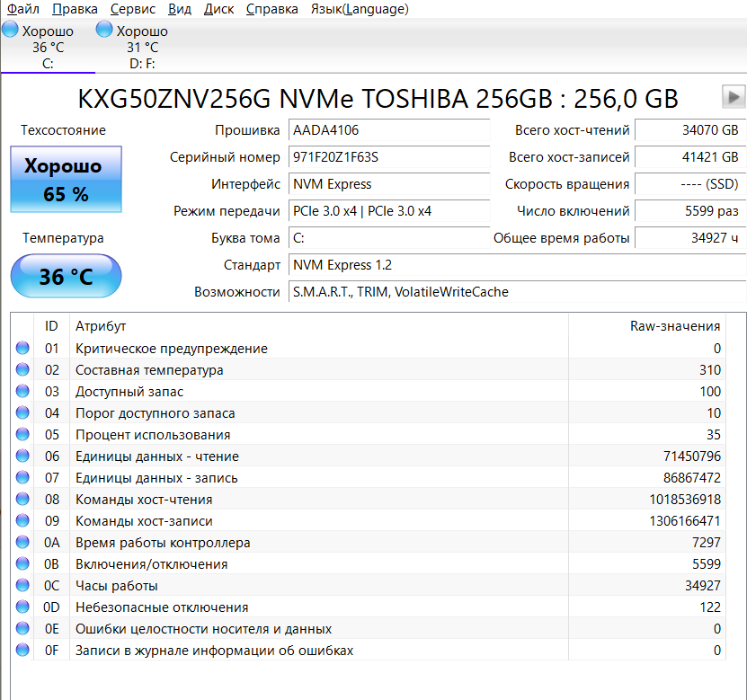
Task: Click the Атрибут column header
Action: point(101,326)
